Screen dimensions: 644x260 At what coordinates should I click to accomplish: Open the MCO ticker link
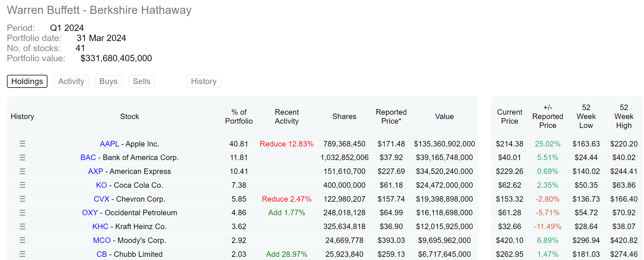tap(102, 240)
